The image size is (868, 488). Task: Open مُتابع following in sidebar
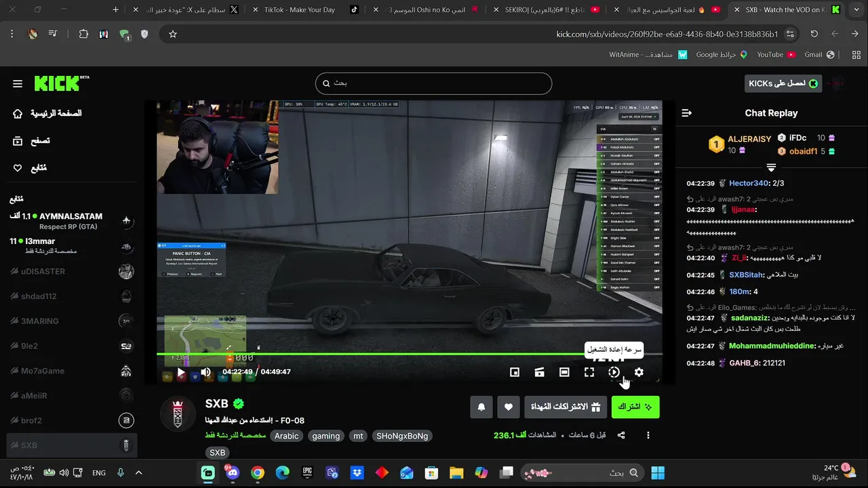click(30, 167)
